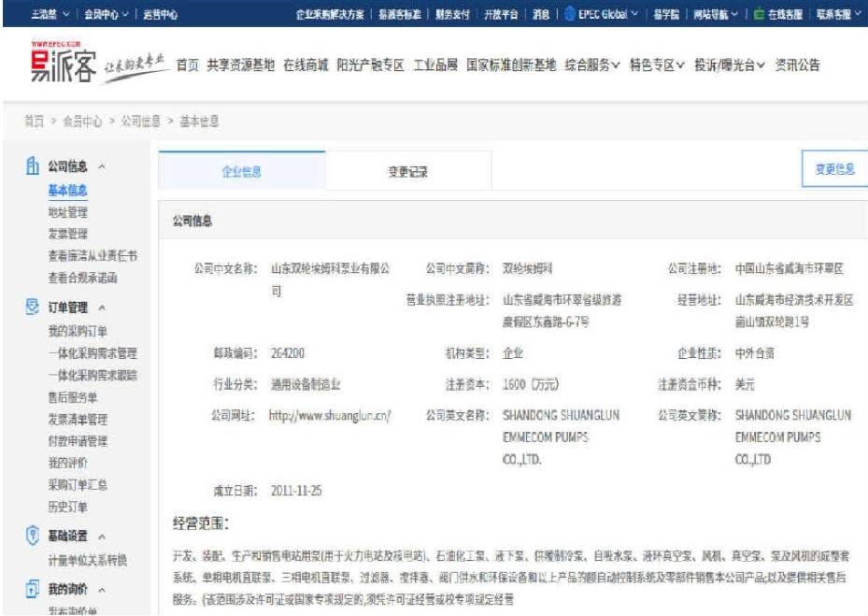This screenshot has height=616, width=868.
Task: Open the 特色专区 navigation dropdown
Action: pos(657,65)
